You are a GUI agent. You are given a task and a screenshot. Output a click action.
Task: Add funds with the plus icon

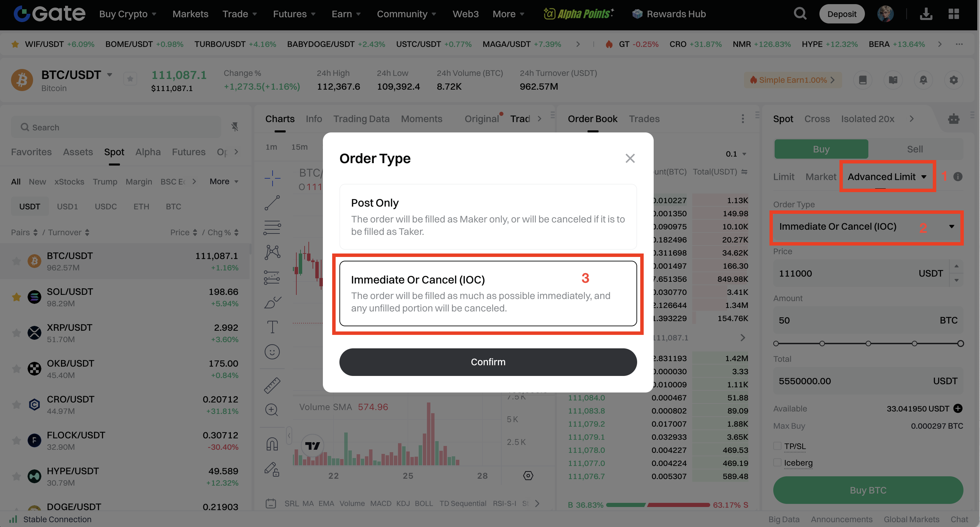point(958,409)
